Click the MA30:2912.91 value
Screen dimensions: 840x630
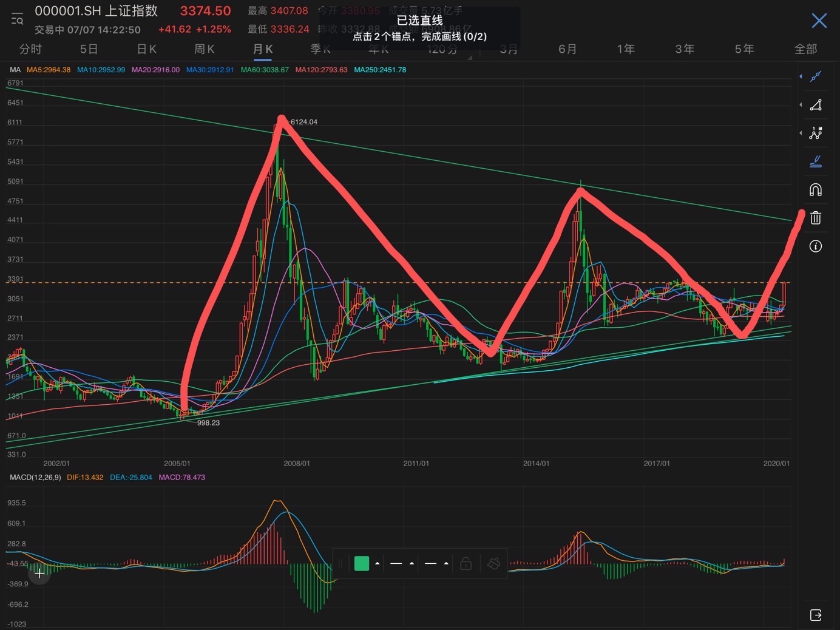pos(210,70)
